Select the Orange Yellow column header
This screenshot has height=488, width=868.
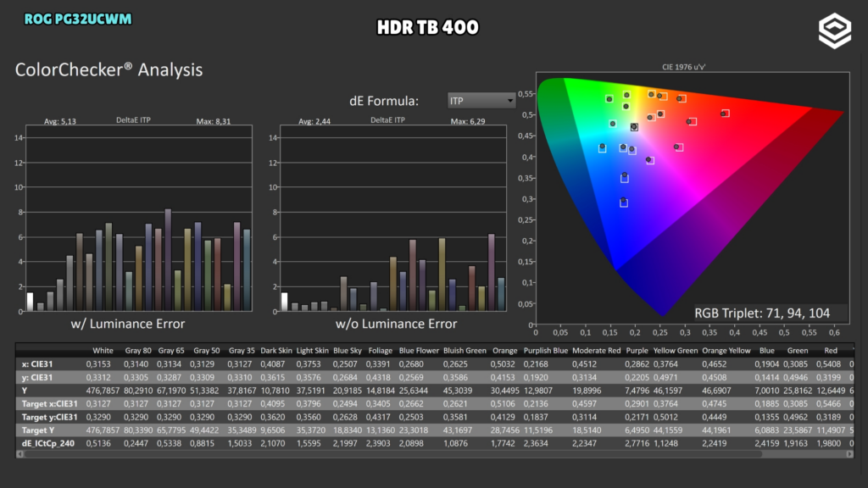pos(726,351)
